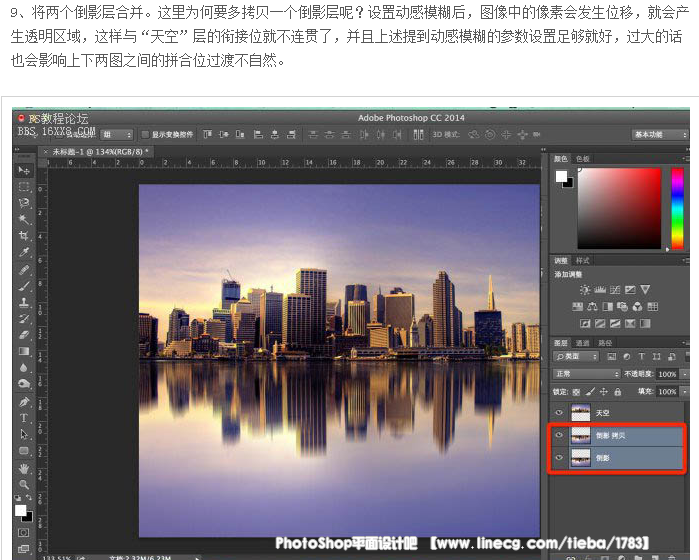Switch to the 路径 tab

tap(605, 342)
